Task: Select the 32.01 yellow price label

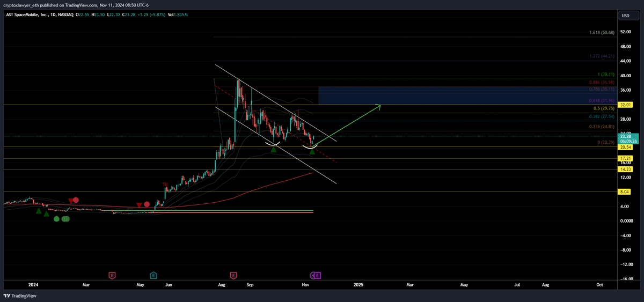Action: [625, 105]
